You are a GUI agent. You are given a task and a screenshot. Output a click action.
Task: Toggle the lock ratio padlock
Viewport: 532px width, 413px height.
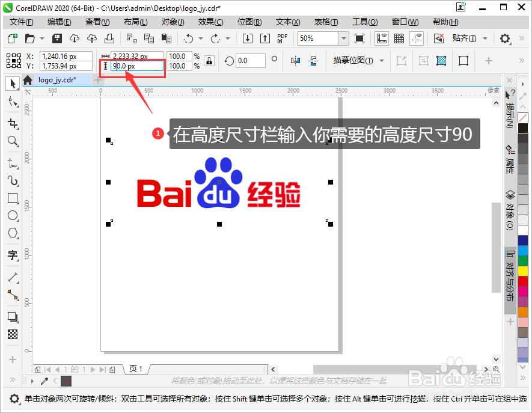[x=209, y=61]
